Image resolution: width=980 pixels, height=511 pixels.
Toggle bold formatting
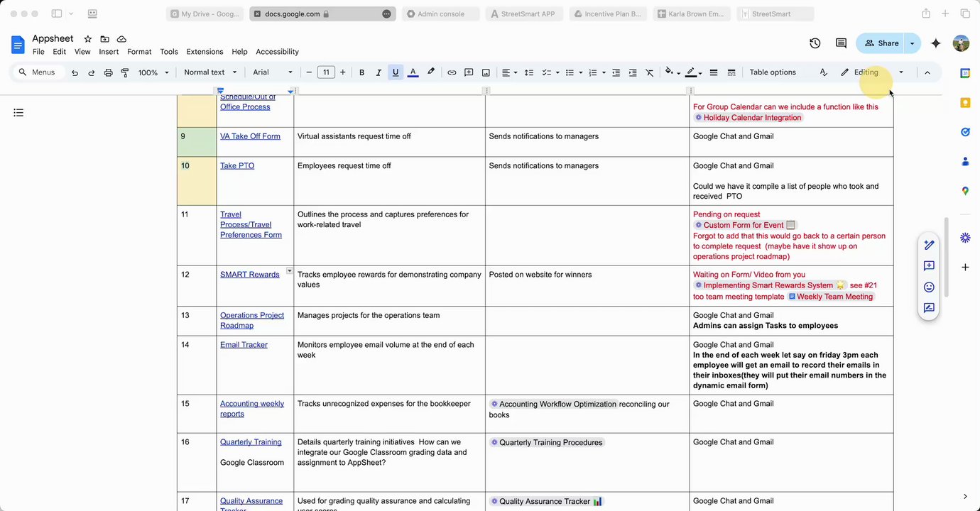[361, 72]
